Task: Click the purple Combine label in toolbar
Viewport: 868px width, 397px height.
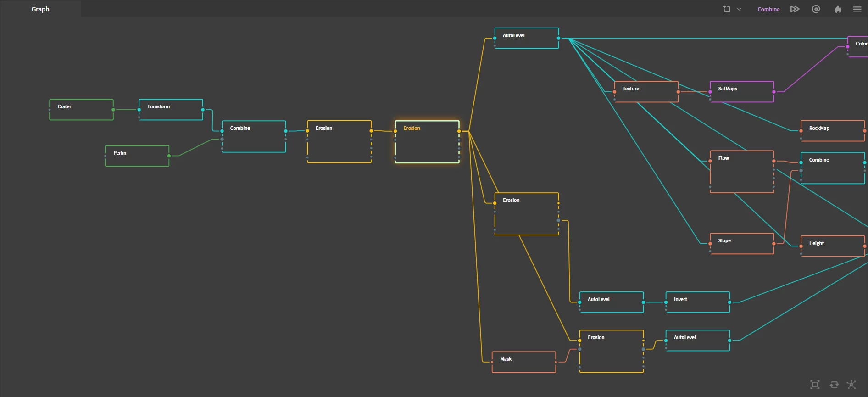Action: tap(768, 9)
